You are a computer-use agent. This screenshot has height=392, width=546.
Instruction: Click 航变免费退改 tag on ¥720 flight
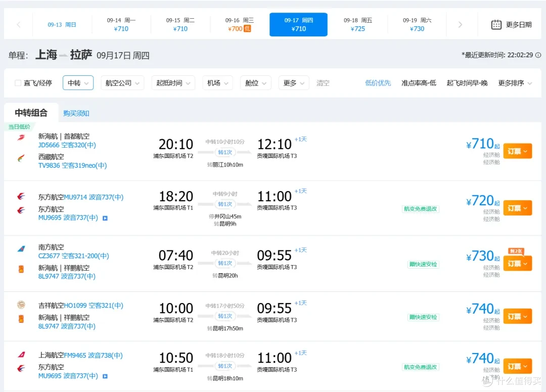420,209
